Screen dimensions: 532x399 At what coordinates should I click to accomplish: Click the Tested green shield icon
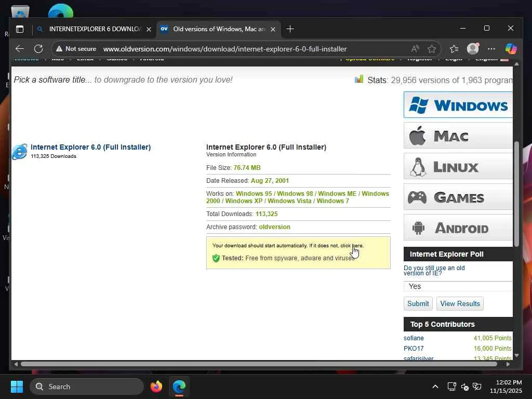(216, 258)
